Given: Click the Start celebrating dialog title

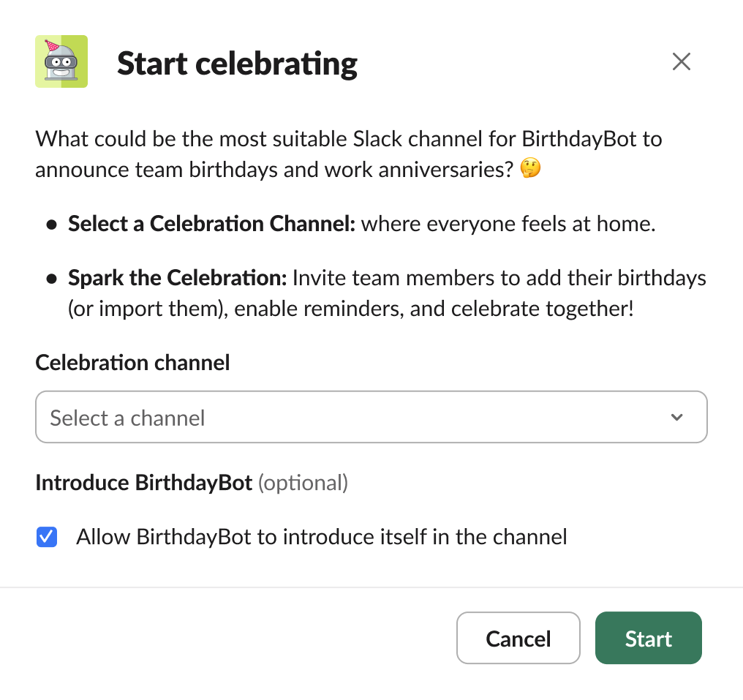Looking at the screenshot, I should click(x=237, y=63).
